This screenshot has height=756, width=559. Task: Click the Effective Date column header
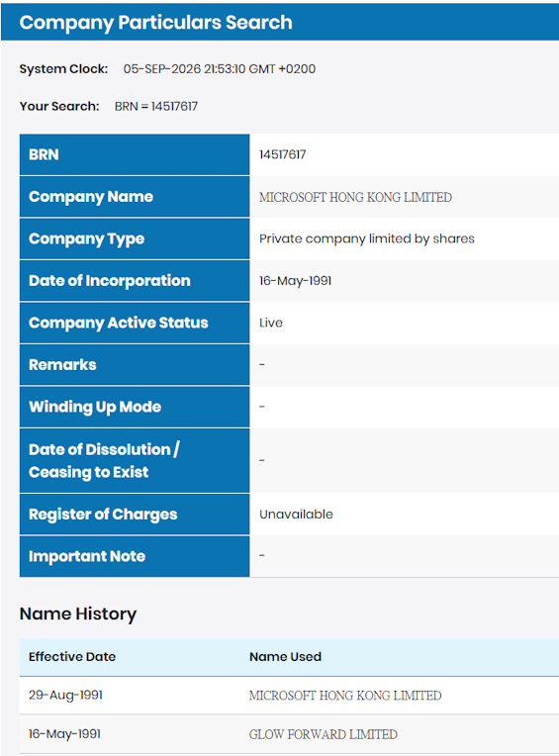click(72, 657)
